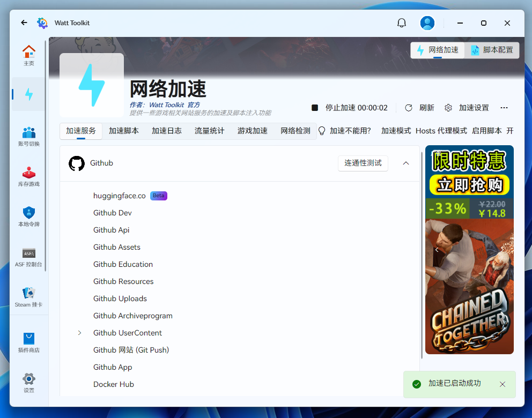Image resolution: width=532 pixels, height=418 pixels.
Task: Open 本地令牌 local authenticator
Action: click(29, 217)
